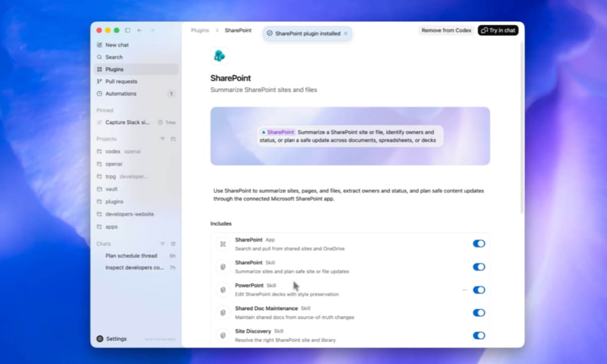Click the Shared Doc Maintenance row icon
The width and height of the screenshot is (607, 364).
[x=223, y=312]
